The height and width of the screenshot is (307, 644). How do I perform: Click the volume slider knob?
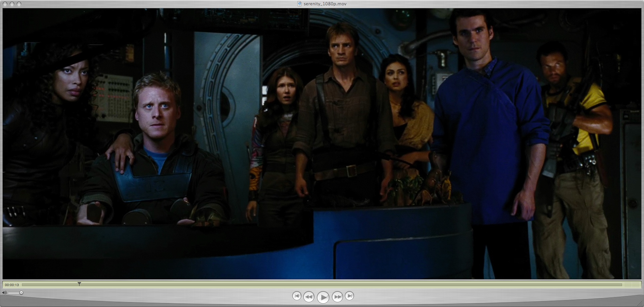point(21,293)
